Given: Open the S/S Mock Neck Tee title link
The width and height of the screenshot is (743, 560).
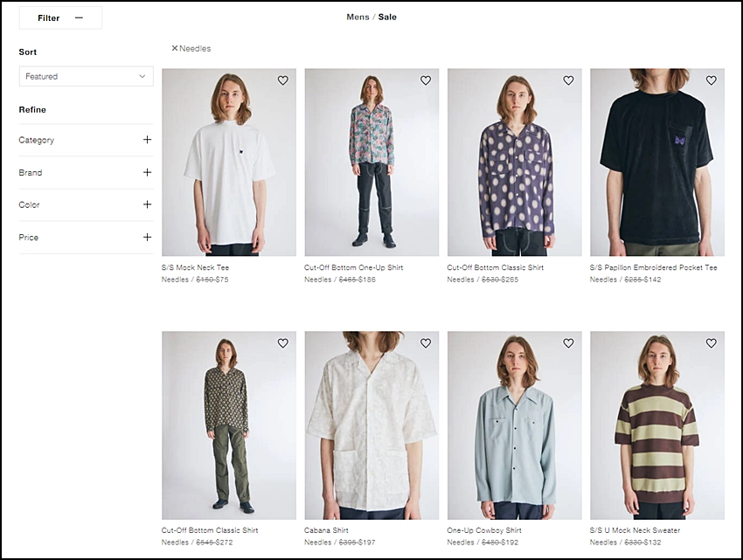Looking at the screenshot, I should [195, 267].
